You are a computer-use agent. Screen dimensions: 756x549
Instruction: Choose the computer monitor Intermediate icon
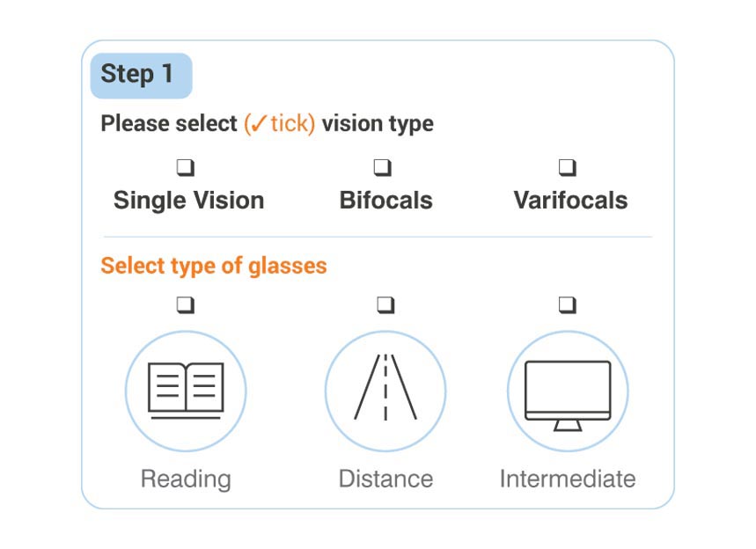pyautogui.click(x=568, y=391)
